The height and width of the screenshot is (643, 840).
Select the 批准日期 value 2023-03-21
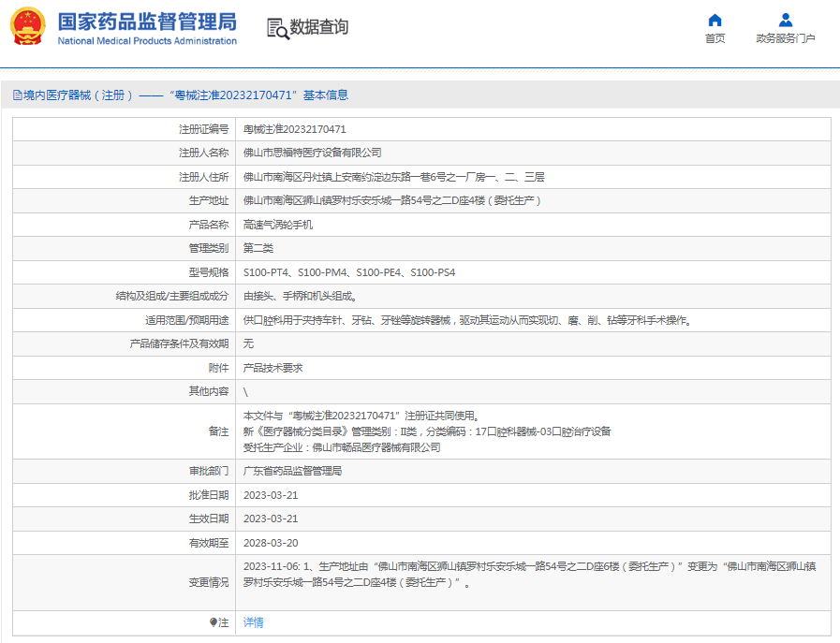[271, 495]
